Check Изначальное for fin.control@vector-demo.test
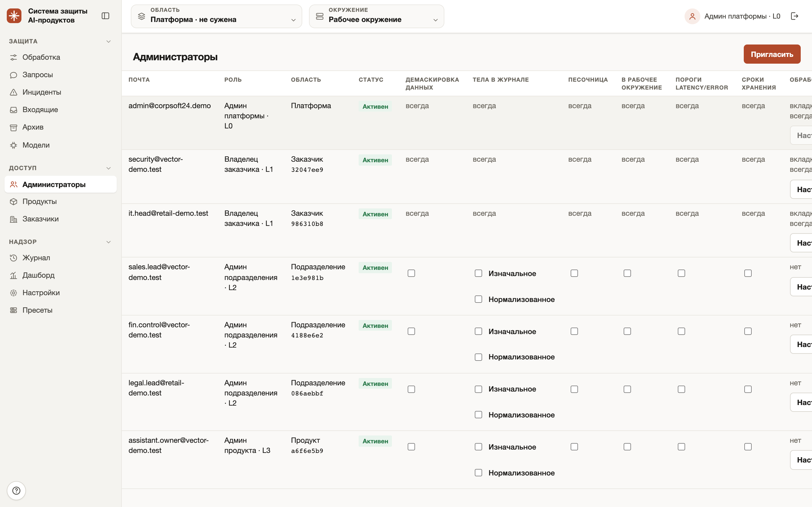 click(x=478, y=331)
